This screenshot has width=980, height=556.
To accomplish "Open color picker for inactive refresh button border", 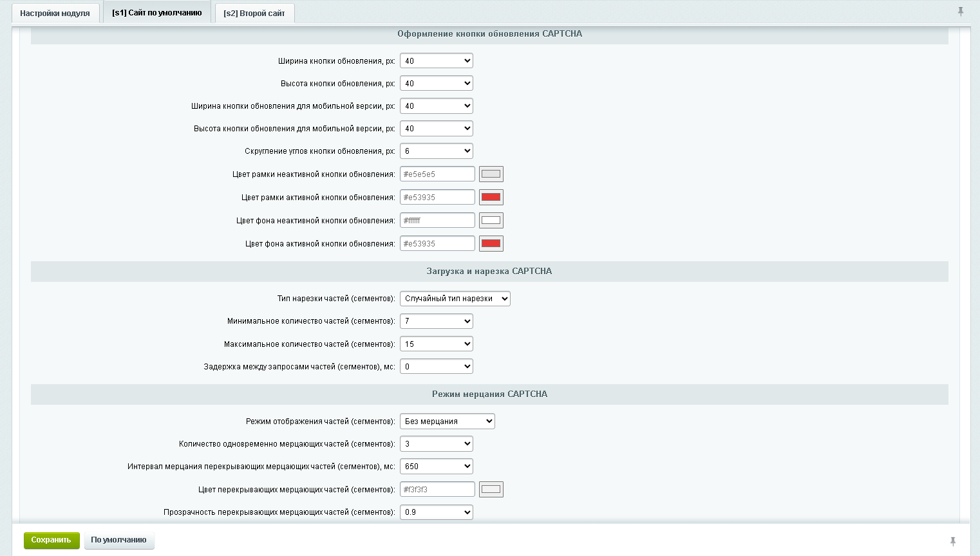I will [491, 174].
